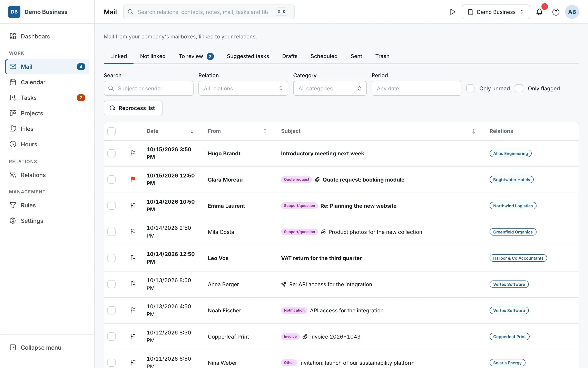Click the play icon in top bar
The width and height of the screenshot is (588, 368).
pyautogui.click(x=452, y=12)
